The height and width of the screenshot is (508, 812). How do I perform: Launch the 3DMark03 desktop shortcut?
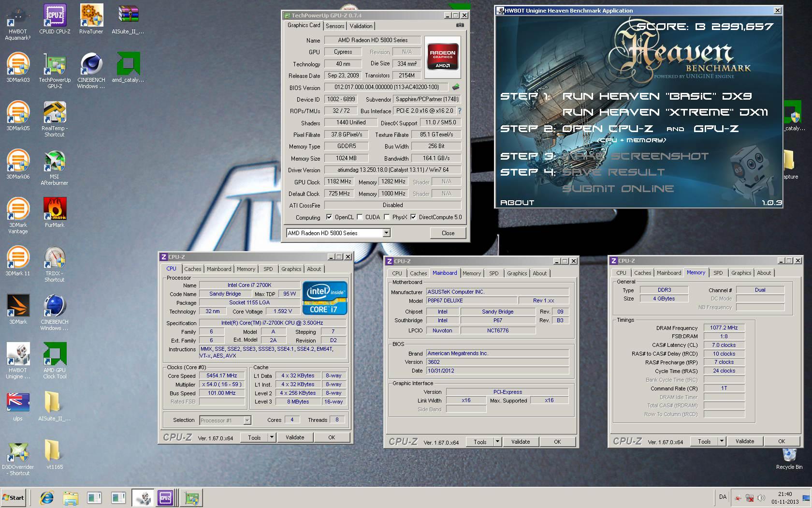coord(18,68)
